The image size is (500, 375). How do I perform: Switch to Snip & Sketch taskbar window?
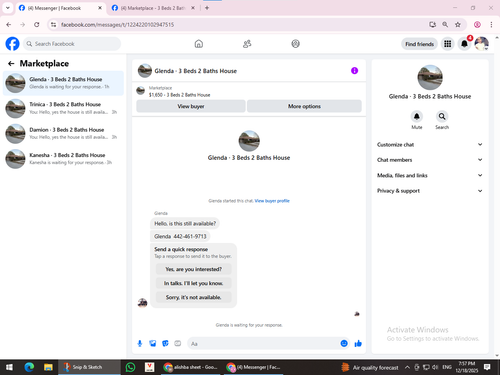(x=89, y=367)
